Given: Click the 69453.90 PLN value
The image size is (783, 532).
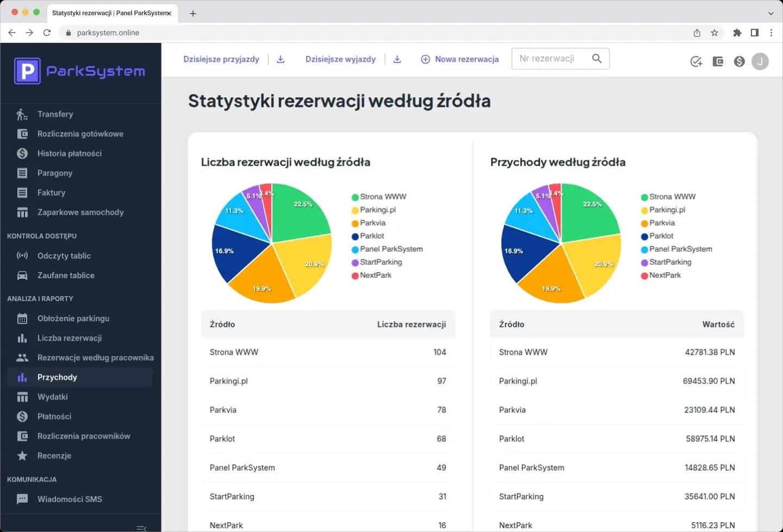Looking at the screenshot, I should (x=709, y=381).
